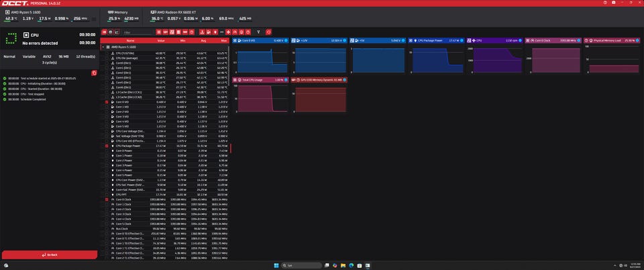Click the CPU Package Power graph header title
This screenshot has width=644, height=270.
coord(429,40)
